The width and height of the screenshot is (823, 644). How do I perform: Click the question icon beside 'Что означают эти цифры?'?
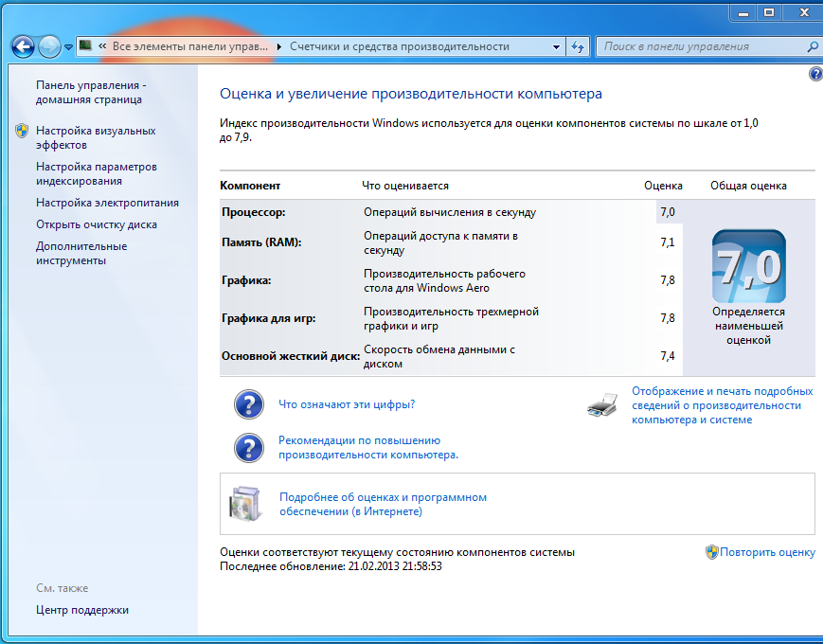point(249,404)
